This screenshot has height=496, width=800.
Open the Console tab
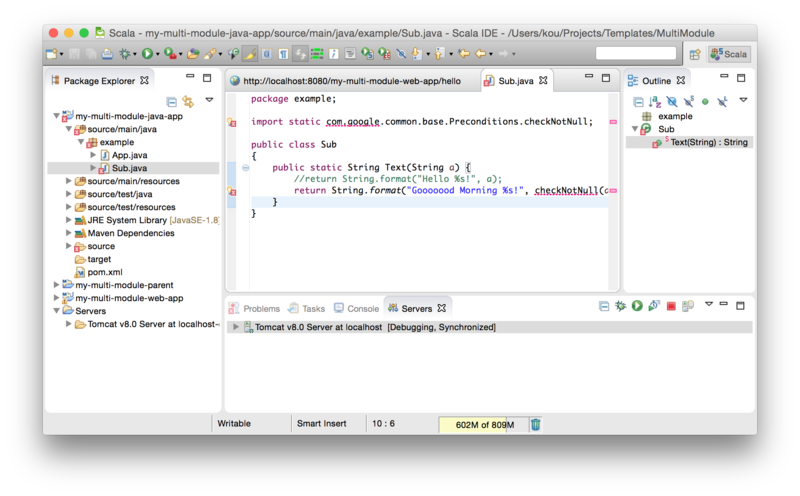click(356, 308)
